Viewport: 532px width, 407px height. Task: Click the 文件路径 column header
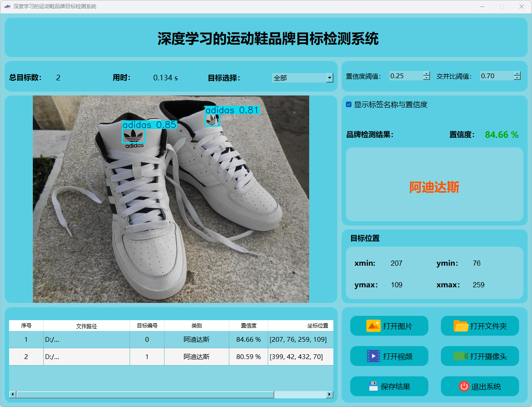pos(87,326)
